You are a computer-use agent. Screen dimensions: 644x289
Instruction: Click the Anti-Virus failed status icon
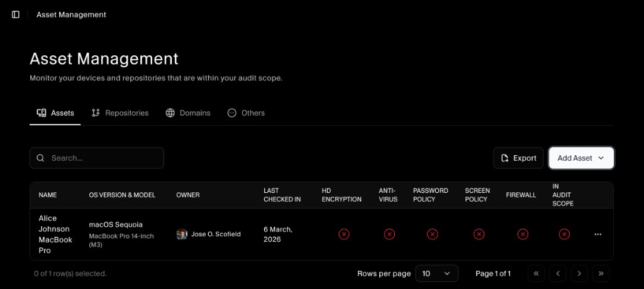point(389,234)
